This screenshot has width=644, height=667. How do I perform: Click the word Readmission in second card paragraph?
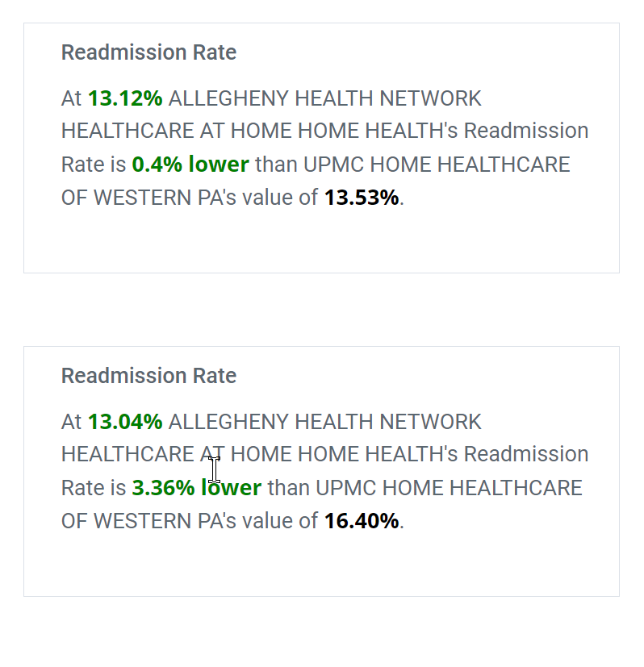tap(526, 454)
